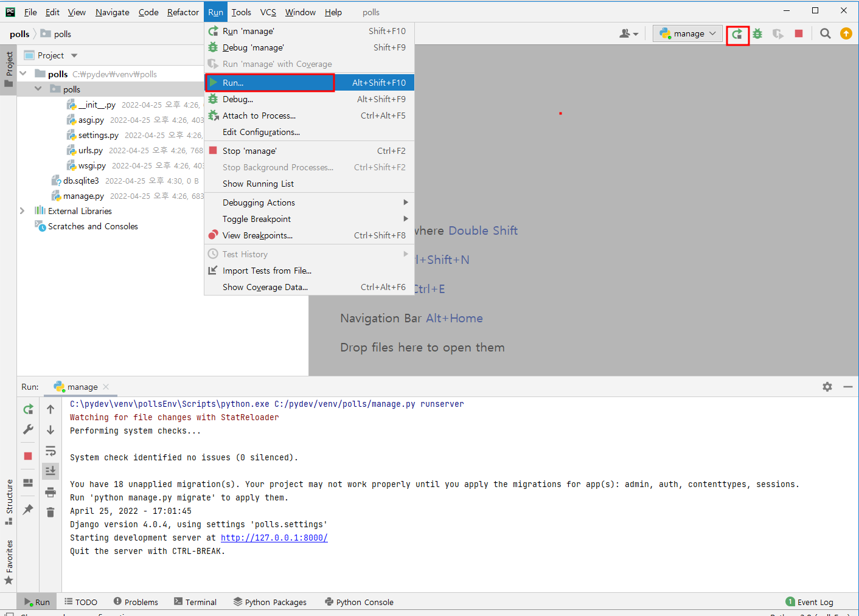Open the Refactor menu
Viewport: 859px width, 616px height.
click(183, 12)
